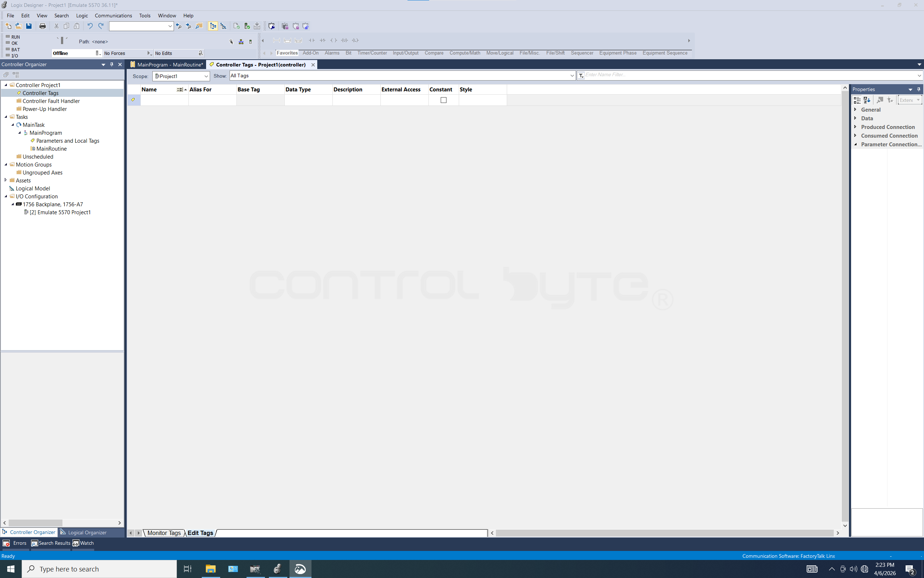Select MainRoutine in the tree

(x=52, y=149)
